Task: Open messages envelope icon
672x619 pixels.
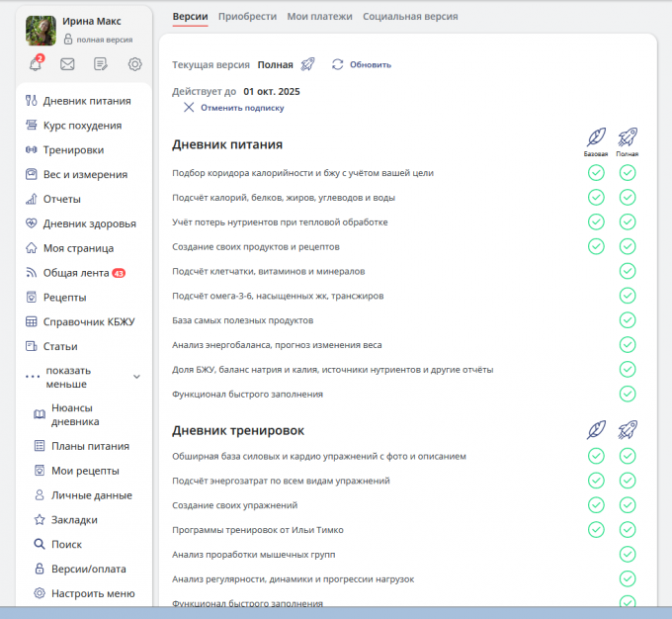Action: click(x=67, y=64)
